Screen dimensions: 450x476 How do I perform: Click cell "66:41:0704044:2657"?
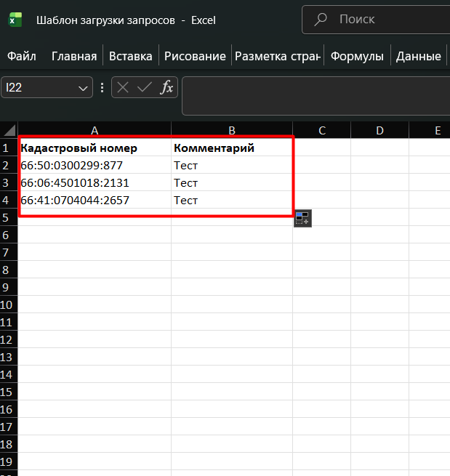point(95,200)
